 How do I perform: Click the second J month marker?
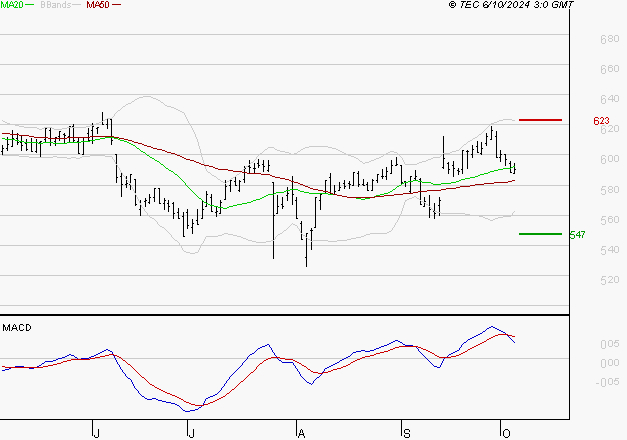coord(191,434)
